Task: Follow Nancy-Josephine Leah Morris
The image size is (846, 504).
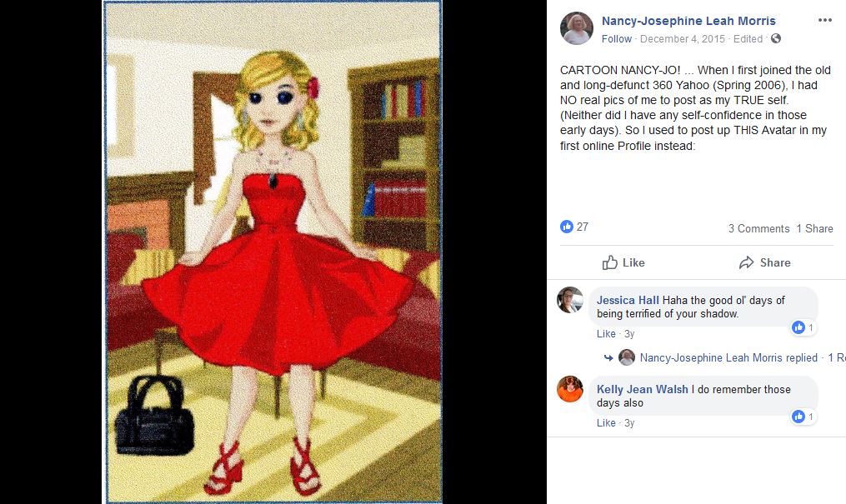Action: [x=616, y=39]
